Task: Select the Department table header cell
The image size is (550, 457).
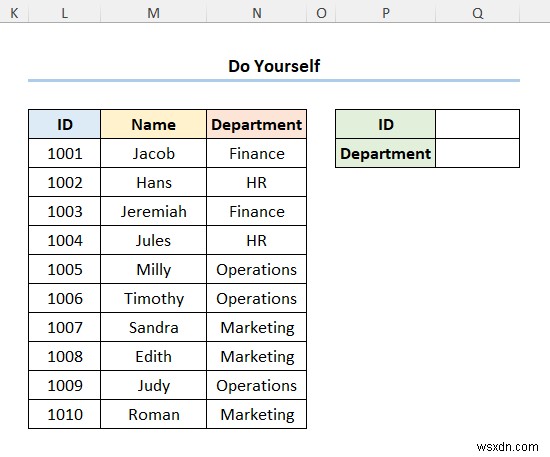Action: [x=256, y=124]
